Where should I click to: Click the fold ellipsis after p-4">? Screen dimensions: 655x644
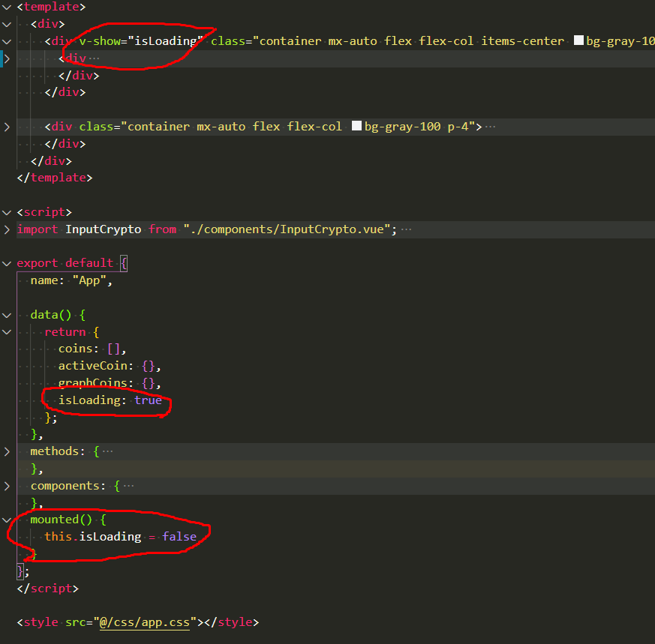coord(490,127)
